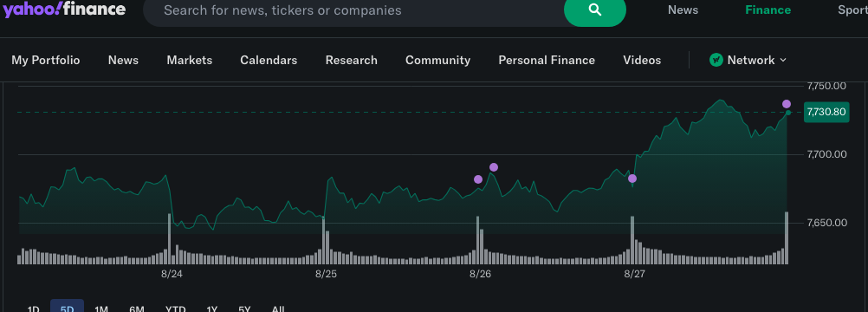
Task: Click the tall volume bar at 8/26
Action: point(477,240)
